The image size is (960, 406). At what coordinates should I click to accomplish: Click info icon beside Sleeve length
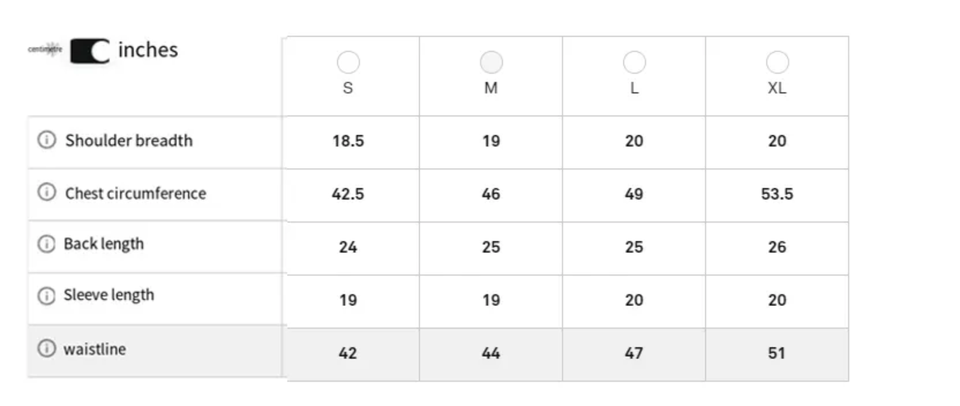[46, 296]
